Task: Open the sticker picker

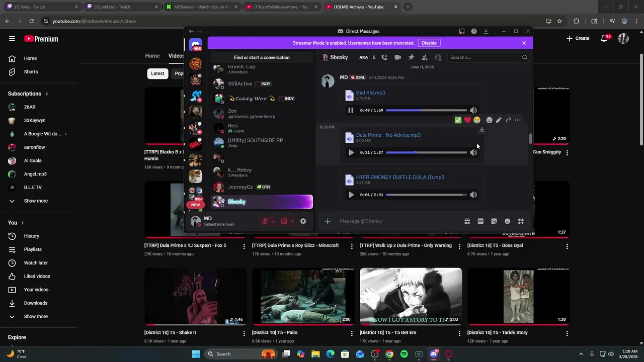Action: tap(494, 221)
